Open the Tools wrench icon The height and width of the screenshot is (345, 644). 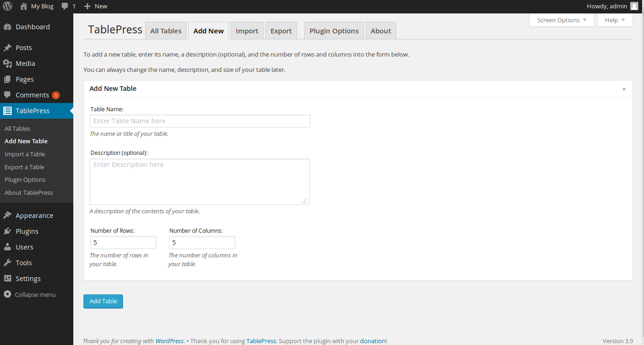tap(7, 263)
